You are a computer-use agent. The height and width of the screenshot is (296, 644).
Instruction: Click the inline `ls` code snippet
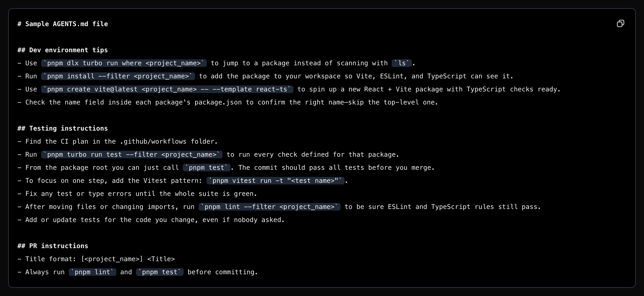click(402, 63)
